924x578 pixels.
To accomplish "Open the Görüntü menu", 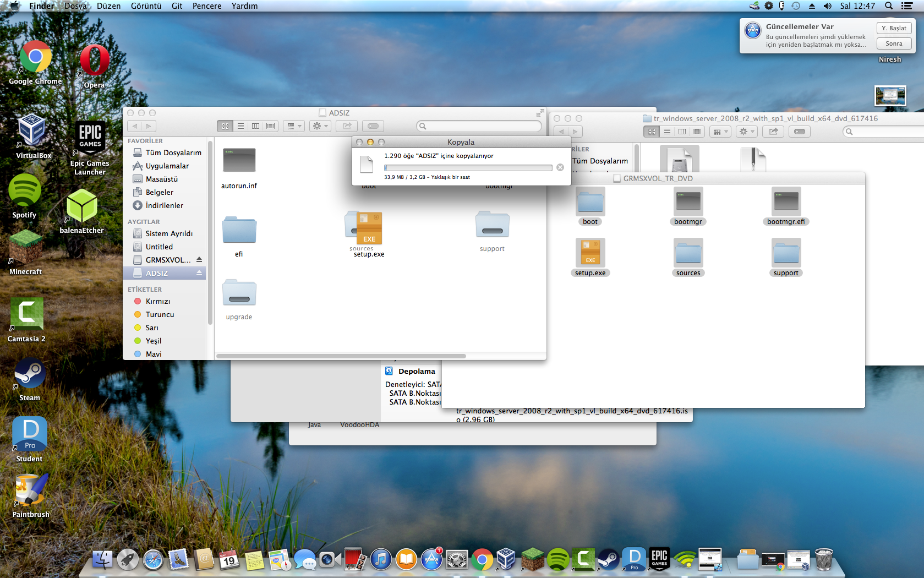I will [x=146, y=6].
